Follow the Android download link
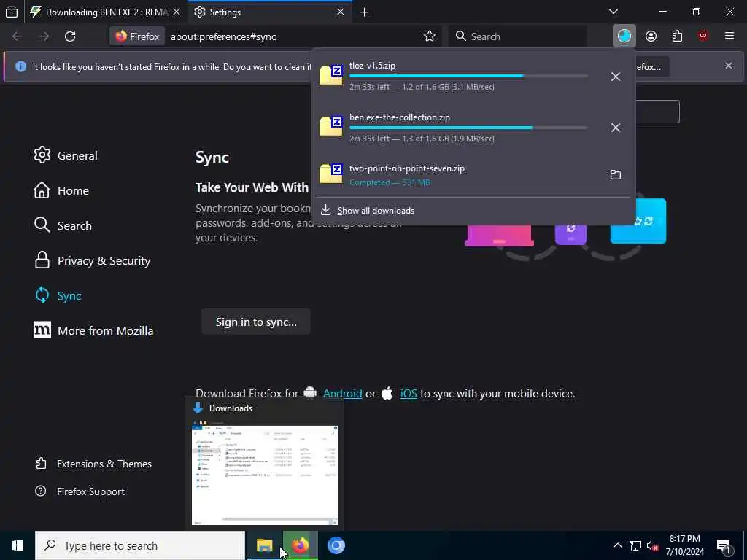Viewport: 747px width, 560px height. 343,394
